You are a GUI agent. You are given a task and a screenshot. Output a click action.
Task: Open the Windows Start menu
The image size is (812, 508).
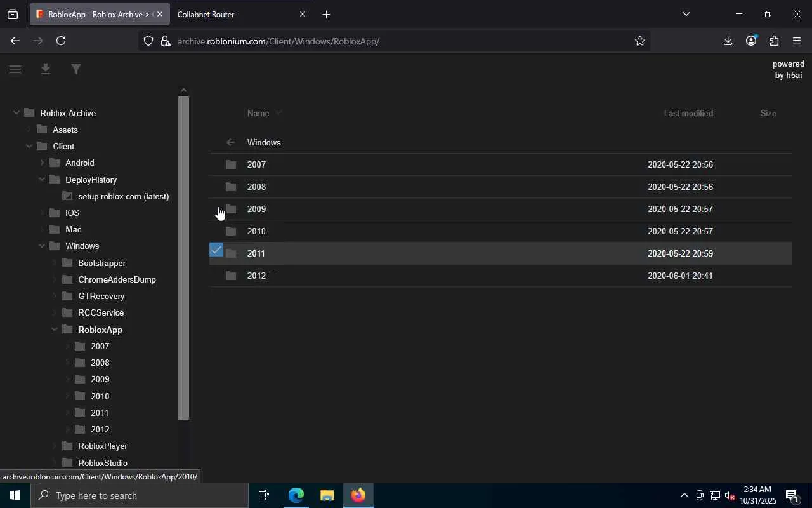15,495
